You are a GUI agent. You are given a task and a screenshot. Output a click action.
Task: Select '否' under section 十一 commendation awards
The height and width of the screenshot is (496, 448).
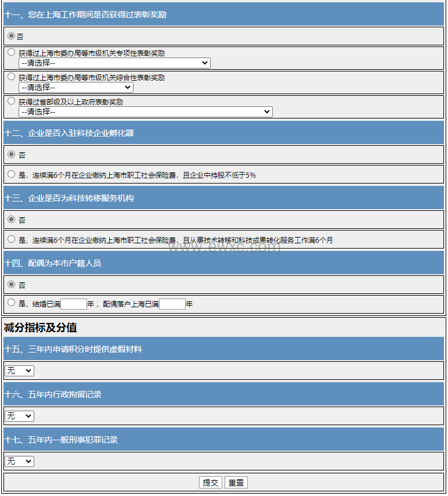pyautogui.click(x=11, y=36)
